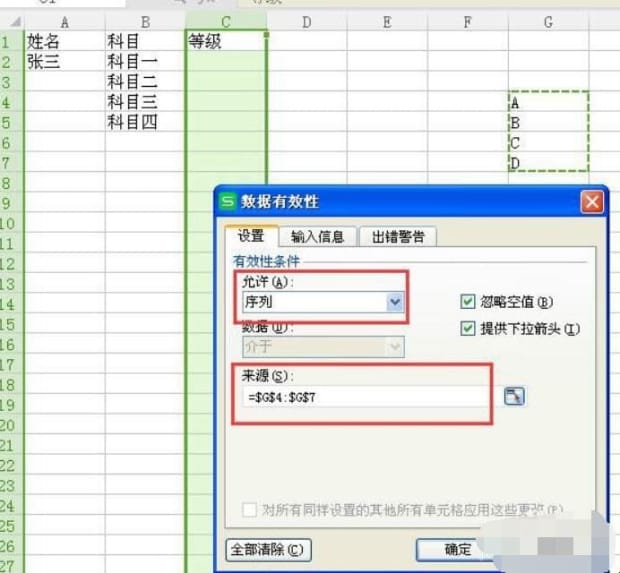Select column C header
The image size is (620, 573).
[226, 21]
